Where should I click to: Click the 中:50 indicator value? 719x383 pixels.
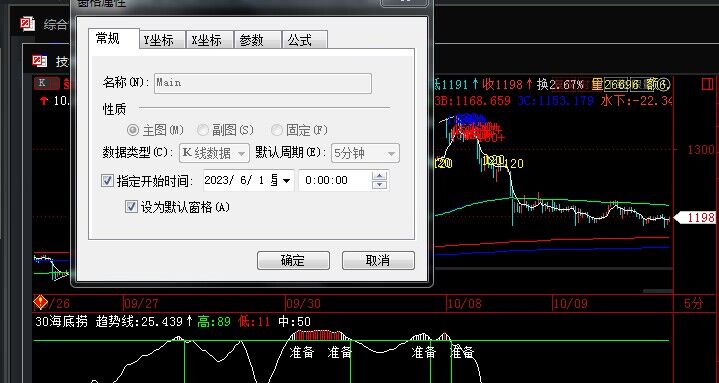pos(294,322)
